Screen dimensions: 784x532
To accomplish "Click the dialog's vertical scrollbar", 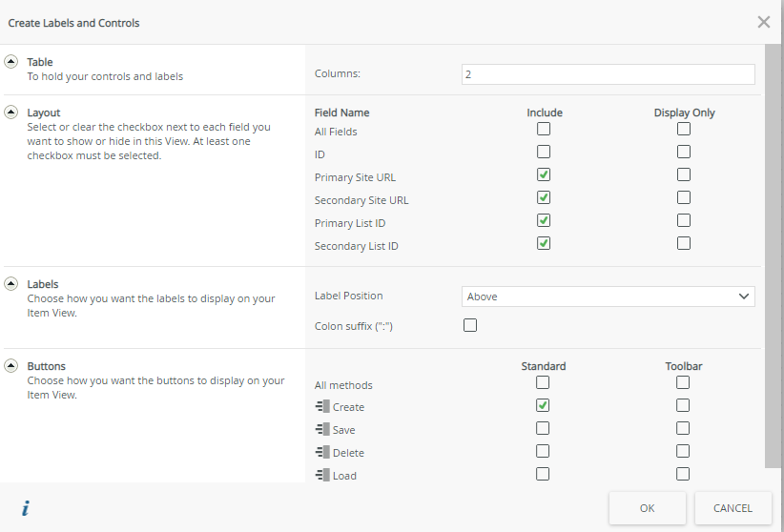I will (773, 257).
